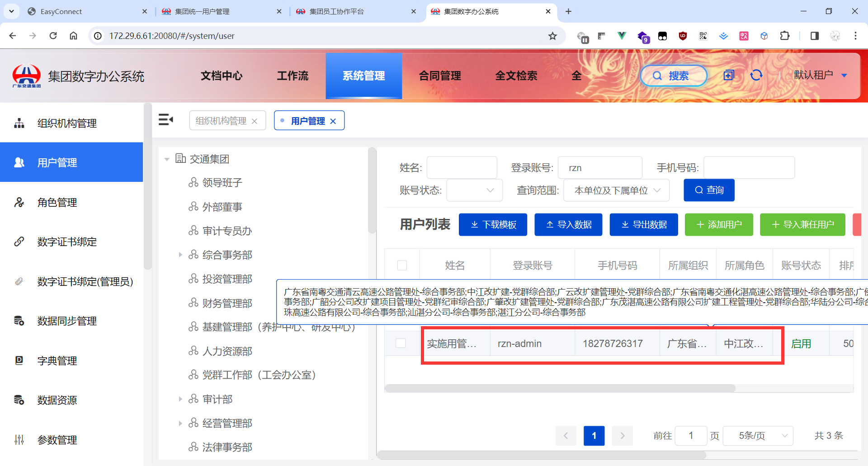Close the 组织机构管理 page tab
The image size is (868, 466).
click(x=255, y=121)
